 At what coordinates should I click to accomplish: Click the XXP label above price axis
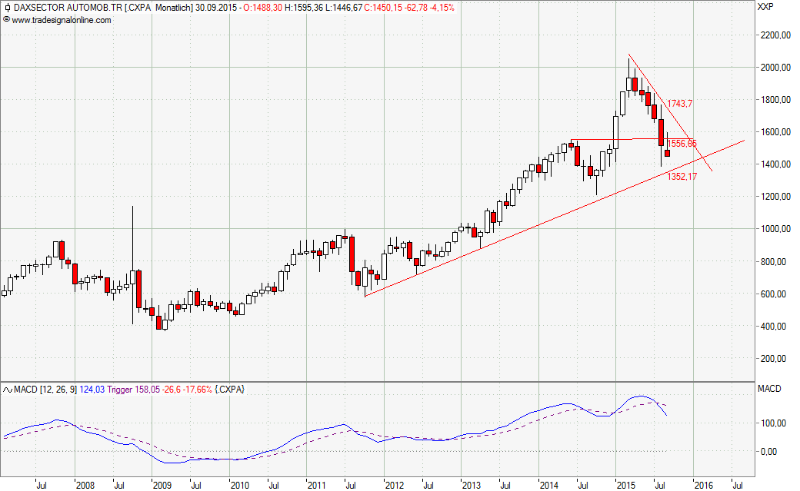pyautogui.click(x=766, y=7)
